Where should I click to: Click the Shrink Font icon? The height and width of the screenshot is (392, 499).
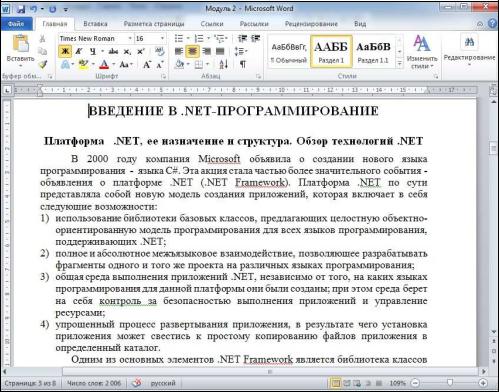pos(159,64)
